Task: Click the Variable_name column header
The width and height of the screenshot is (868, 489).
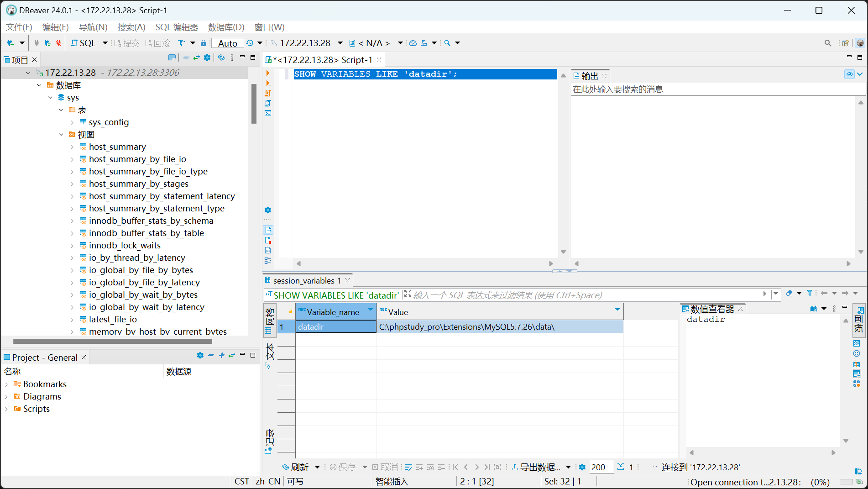Action: pos(336,312)
